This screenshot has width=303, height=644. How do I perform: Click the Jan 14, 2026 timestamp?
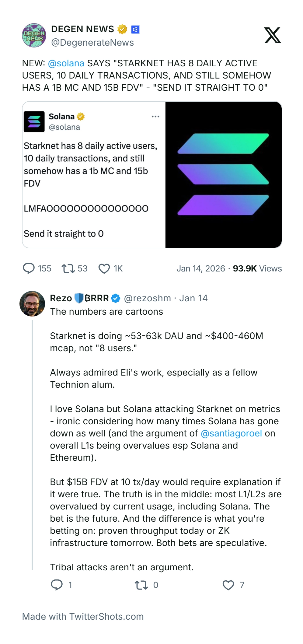[201, 268]
